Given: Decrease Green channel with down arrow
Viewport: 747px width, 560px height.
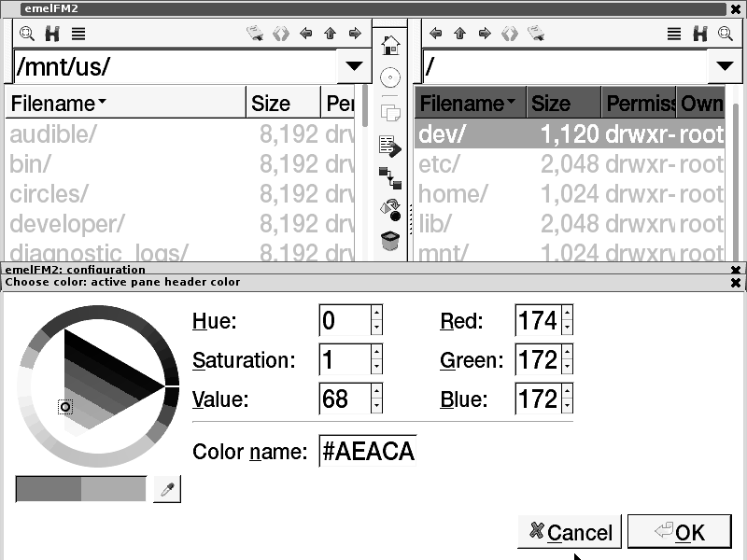Looking at the screenshot, I should pyautogui.click(x=567, y=366).
